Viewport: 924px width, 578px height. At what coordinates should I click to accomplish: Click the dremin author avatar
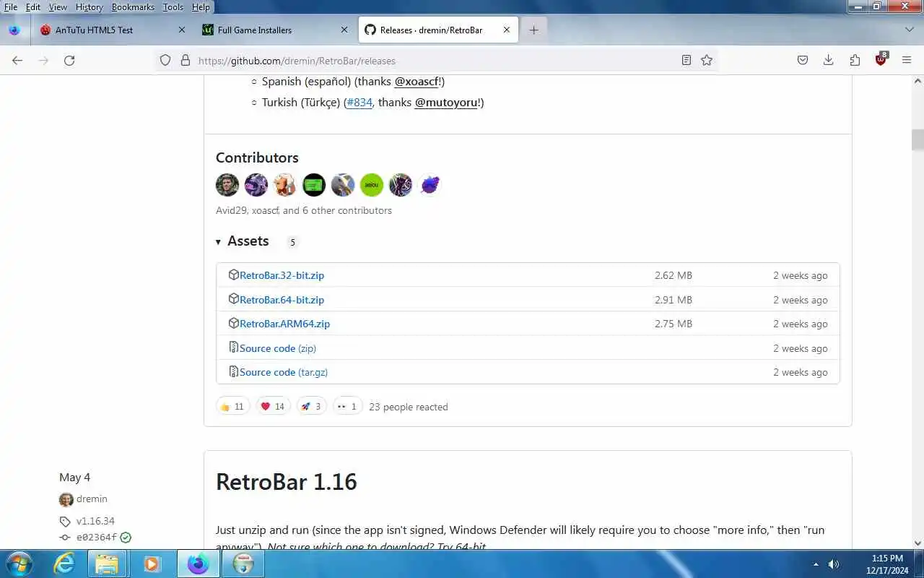(x=66, y=499)
